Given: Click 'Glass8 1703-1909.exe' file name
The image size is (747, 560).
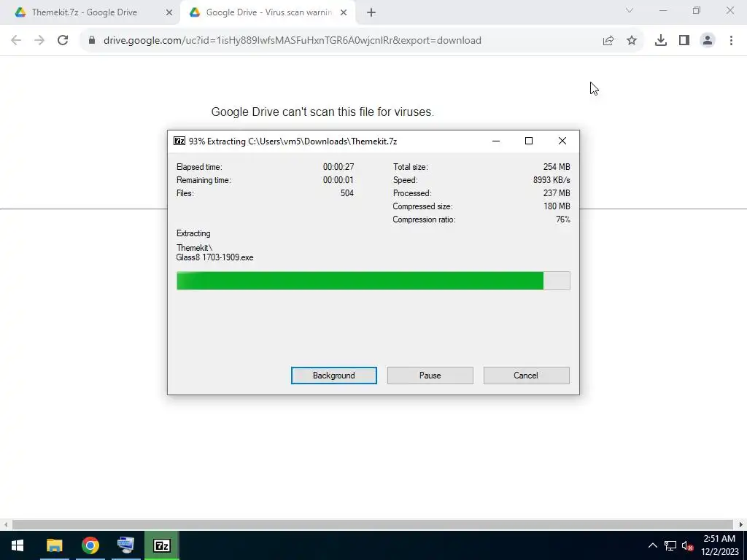Looking at the screenshot, I should (x=215, y=257).
